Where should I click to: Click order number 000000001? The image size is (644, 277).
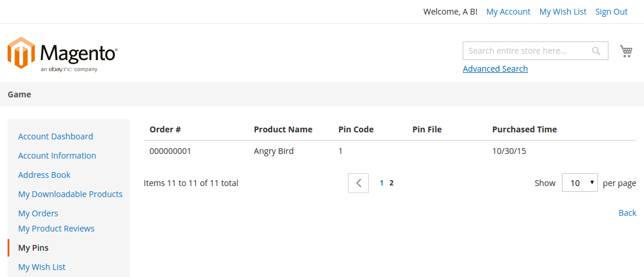tap(170, 151)
